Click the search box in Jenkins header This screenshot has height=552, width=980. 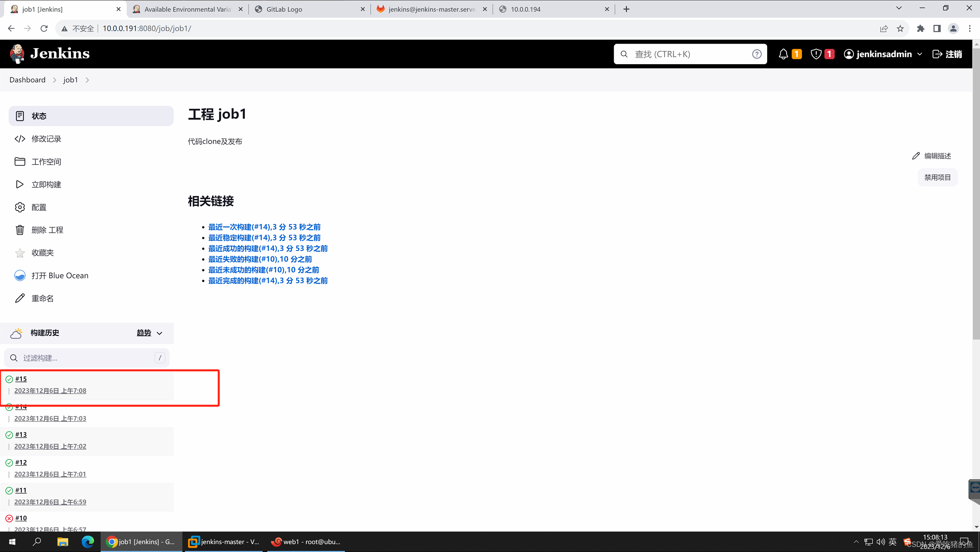point(690,54)
